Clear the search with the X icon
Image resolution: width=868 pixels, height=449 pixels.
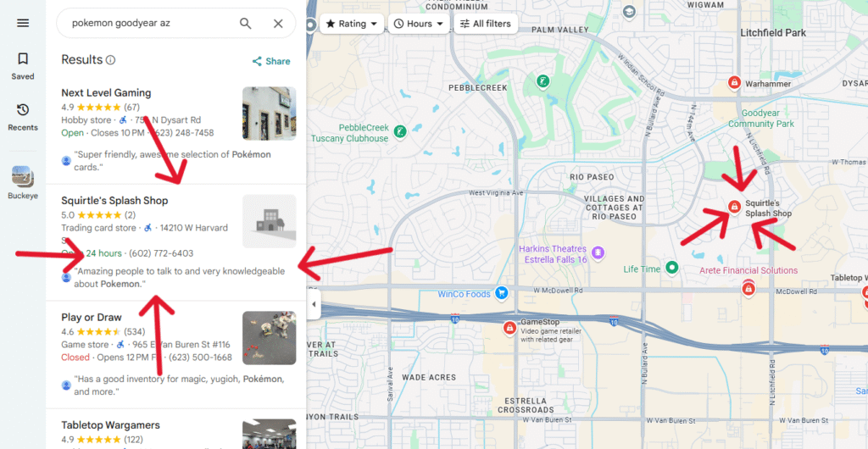click(x=278, y=23)
